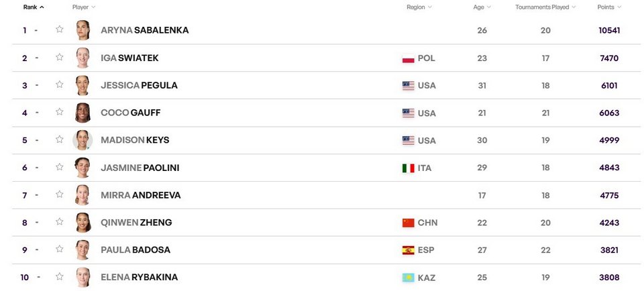Image resolution: width=644 pixels, height=291 pixels.
Task: Click the Poland flag icon
Action: pyautogui.click(x=409, y=58)
